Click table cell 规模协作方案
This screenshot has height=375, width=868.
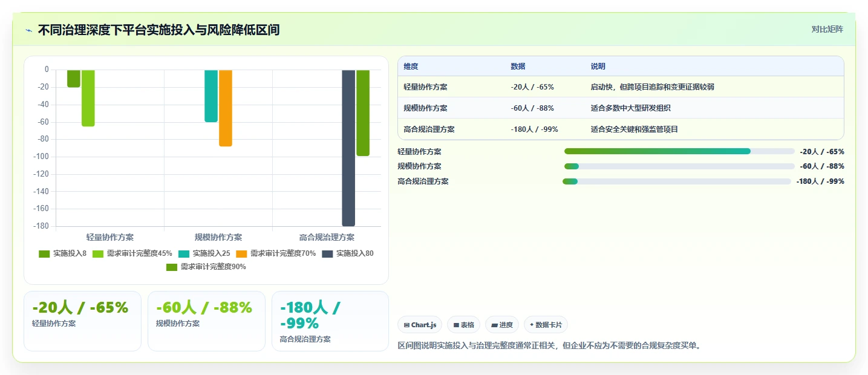426,108
